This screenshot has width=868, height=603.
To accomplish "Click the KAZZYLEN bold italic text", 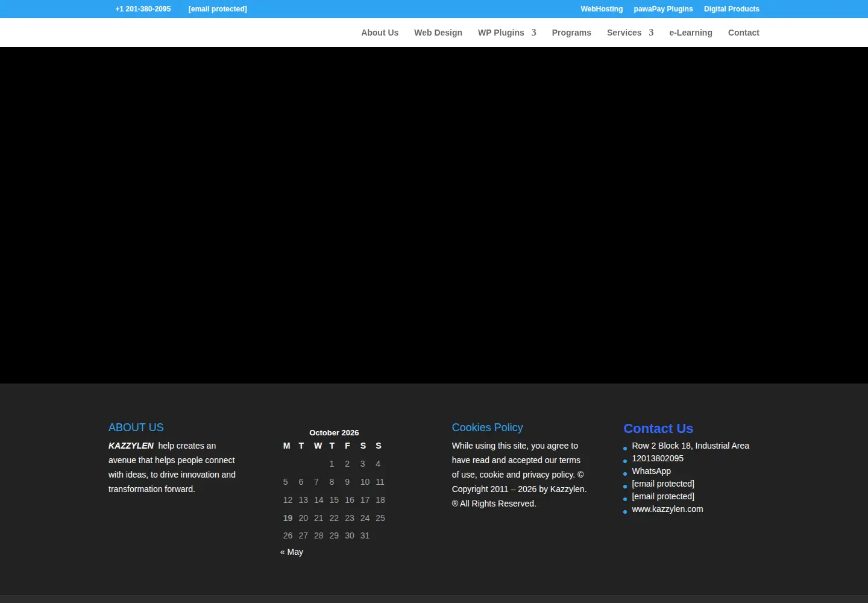I will coord(131,446).
